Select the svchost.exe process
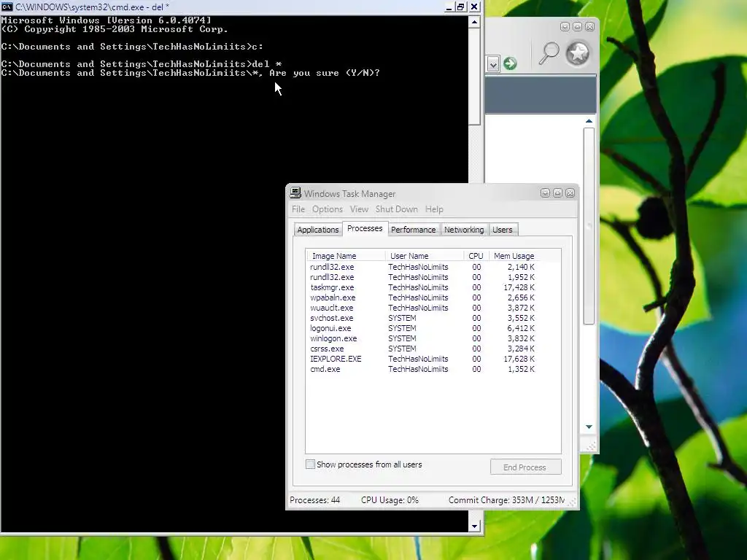Viewport: 747px width, 560px height. (x=422, y=318)
